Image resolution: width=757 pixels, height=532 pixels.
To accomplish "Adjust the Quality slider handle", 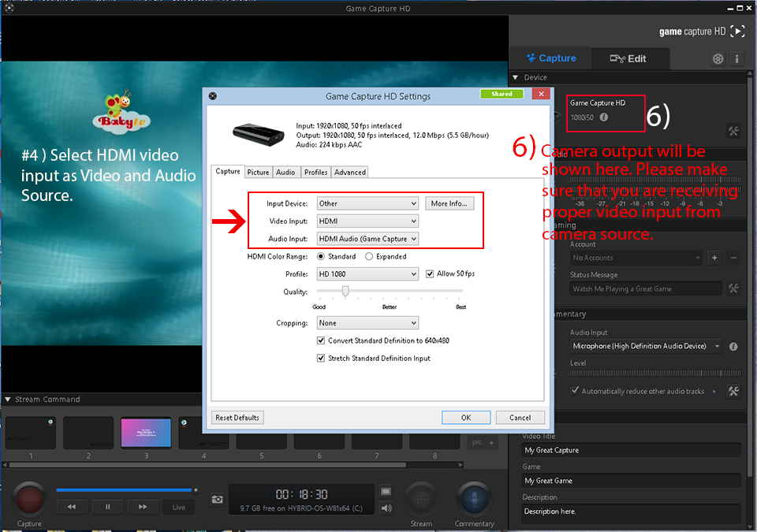I will click(345, 291).
